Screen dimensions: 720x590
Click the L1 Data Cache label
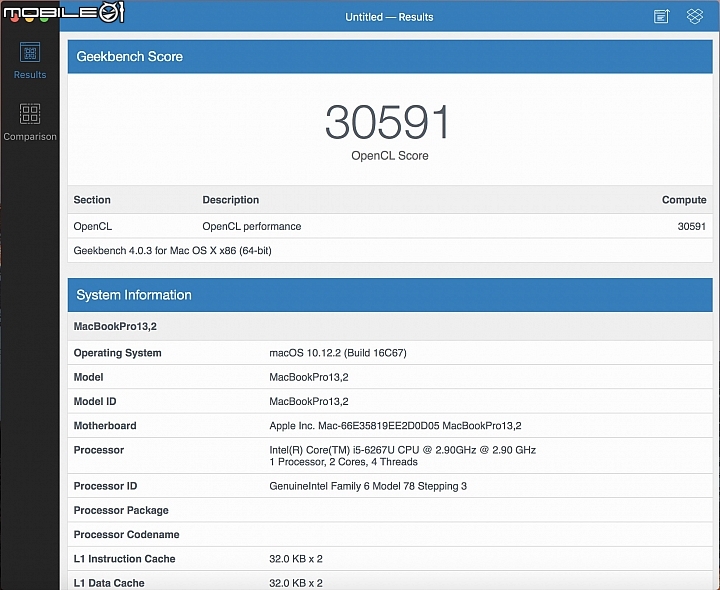(109, 583)
